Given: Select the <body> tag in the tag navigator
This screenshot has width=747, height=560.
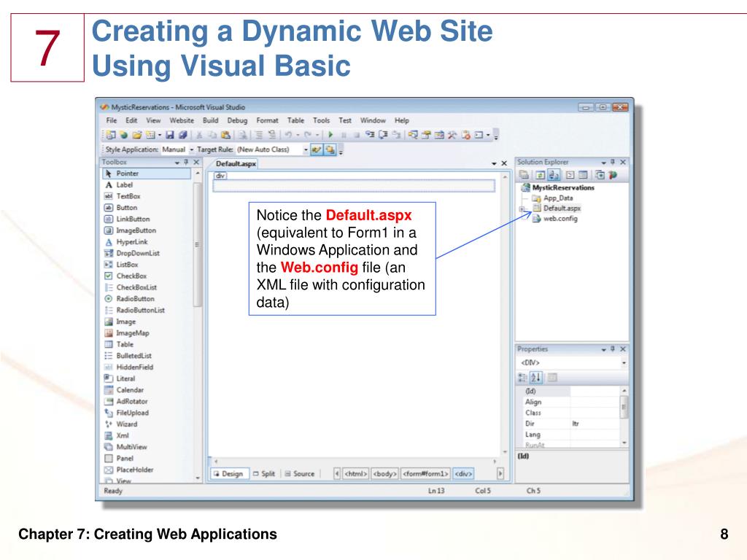Looking at the screenshot, I should pyautogui.click(x=385, y=474).
